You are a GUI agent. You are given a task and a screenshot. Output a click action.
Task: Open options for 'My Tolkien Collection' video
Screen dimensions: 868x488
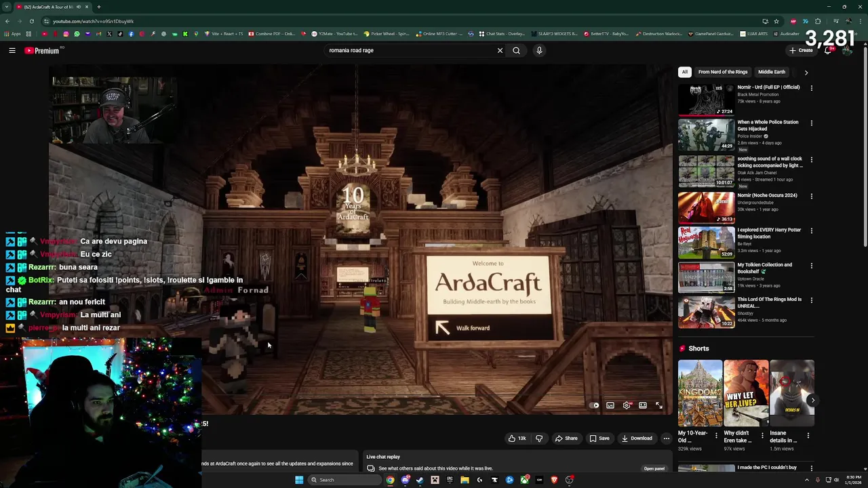pos(811,266)
